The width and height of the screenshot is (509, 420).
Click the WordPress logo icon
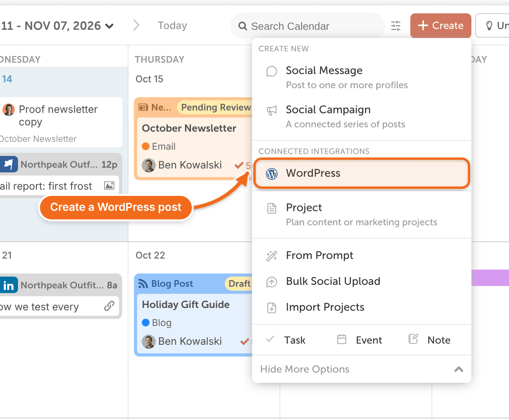pos(272,174)
